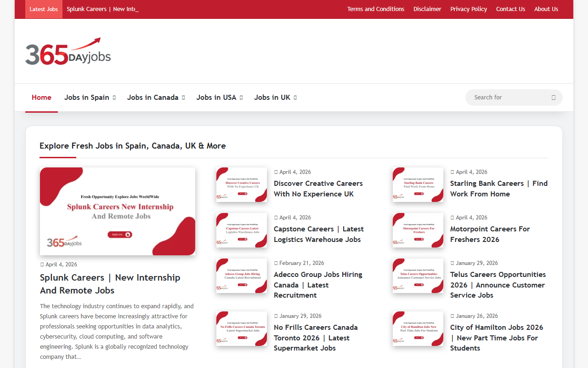
Task: Open Discover Creative Careers No Experience UK
Action: (318, 189)
